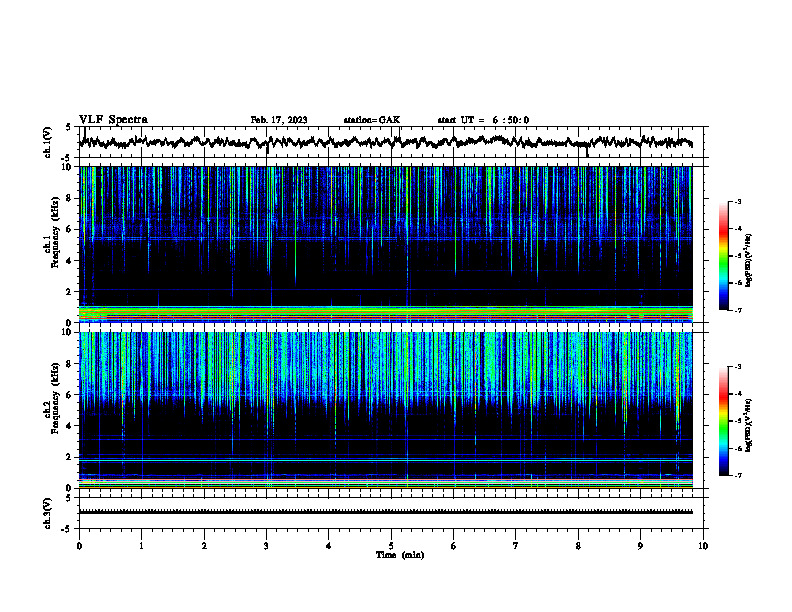Click the Time (min) axis label
The height and width of the screenshot is (612, 792).
[400, 555]
